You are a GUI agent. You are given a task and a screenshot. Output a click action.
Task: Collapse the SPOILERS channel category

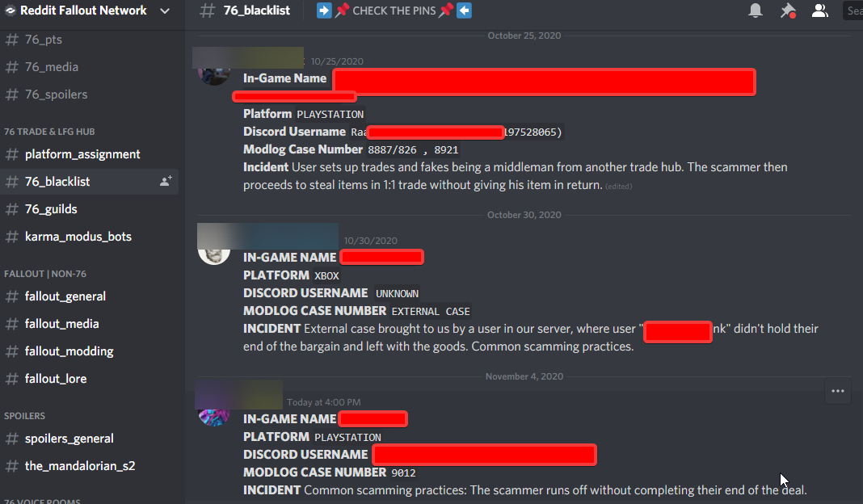25,415
